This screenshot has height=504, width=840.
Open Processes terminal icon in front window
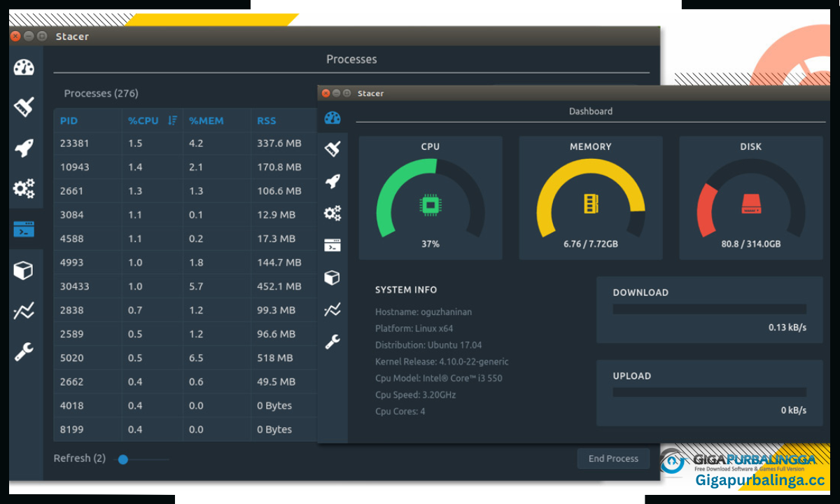332,245
